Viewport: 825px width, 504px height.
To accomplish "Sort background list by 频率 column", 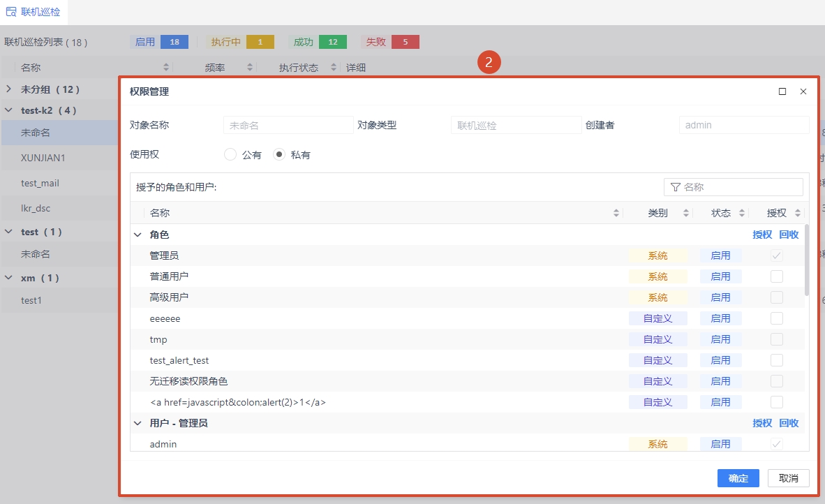I will tap(249, 67).
